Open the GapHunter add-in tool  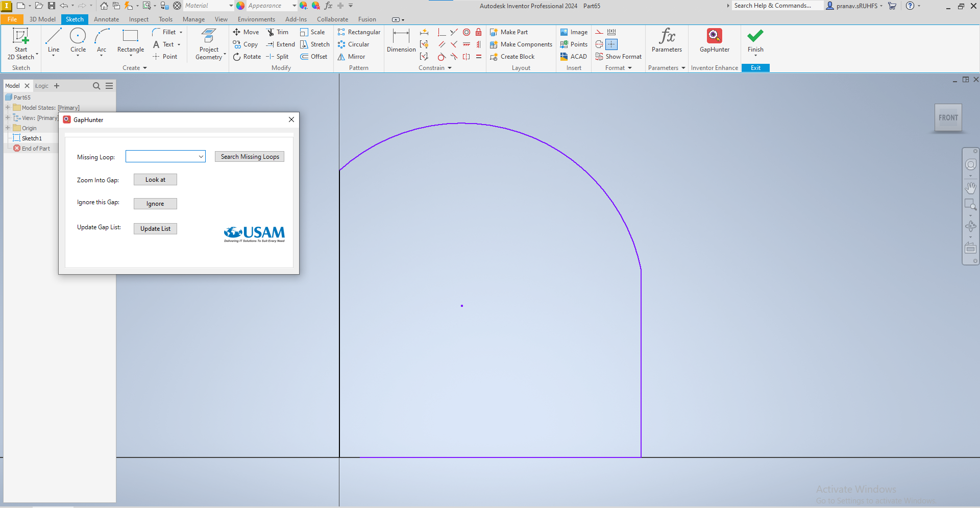click(x=714, y=41)
